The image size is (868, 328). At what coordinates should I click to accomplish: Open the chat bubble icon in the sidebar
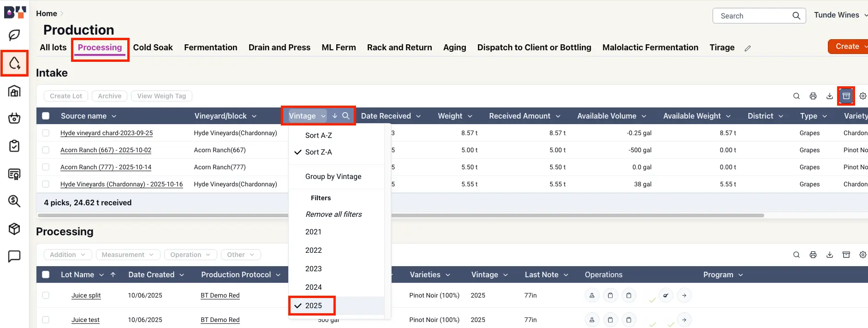[14, 256]
